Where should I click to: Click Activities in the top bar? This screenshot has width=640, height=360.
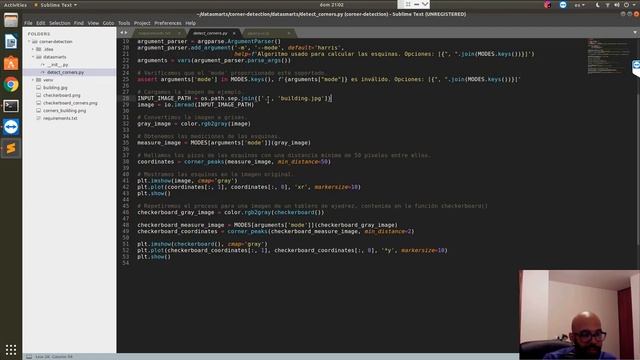[x=15, y=5]
